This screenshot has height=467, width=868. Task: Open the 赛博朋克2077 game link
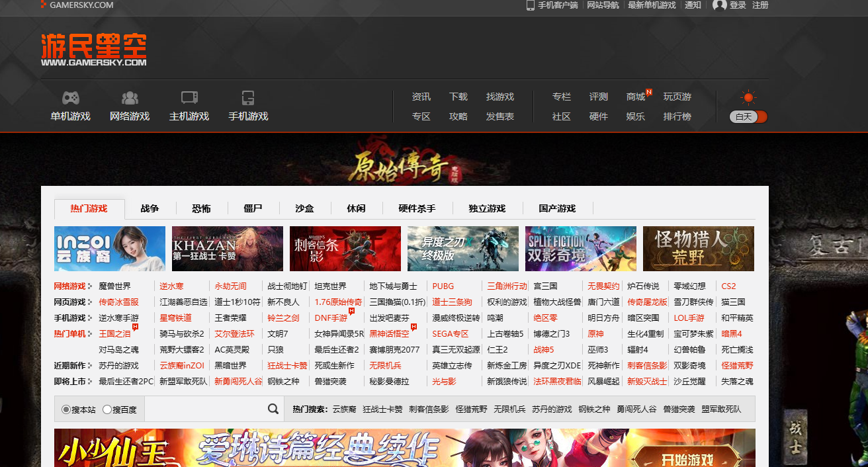(x=394, y=350)
